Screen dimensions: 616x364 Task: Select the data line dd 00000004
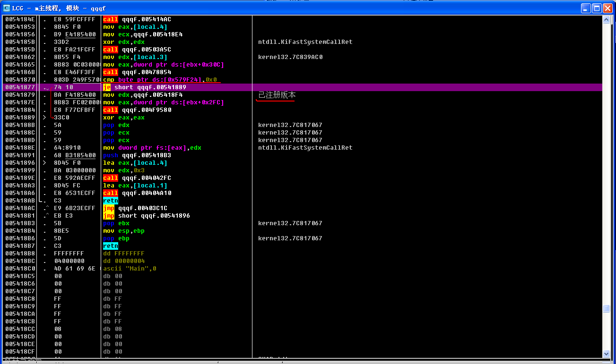(124, 261)
